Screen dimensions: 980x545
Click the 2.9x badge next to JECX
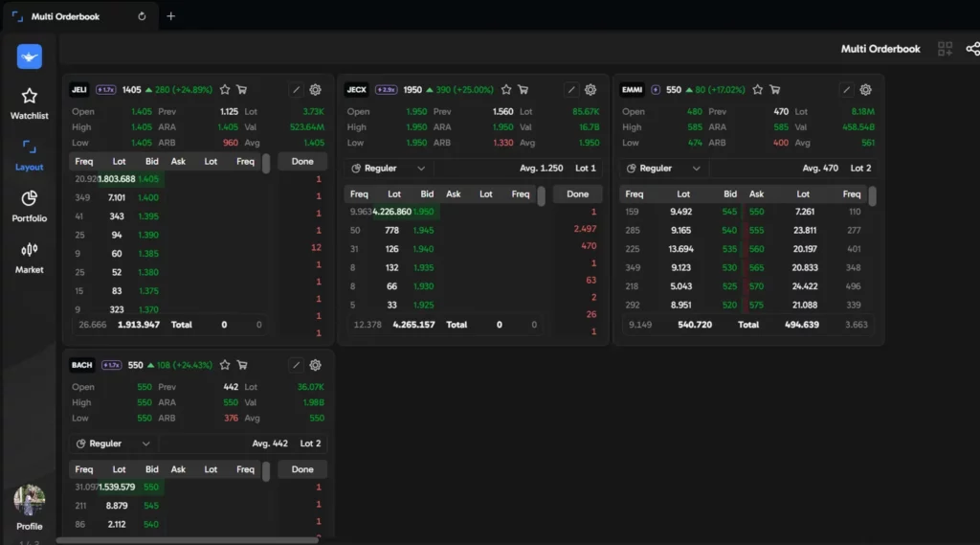387,89
